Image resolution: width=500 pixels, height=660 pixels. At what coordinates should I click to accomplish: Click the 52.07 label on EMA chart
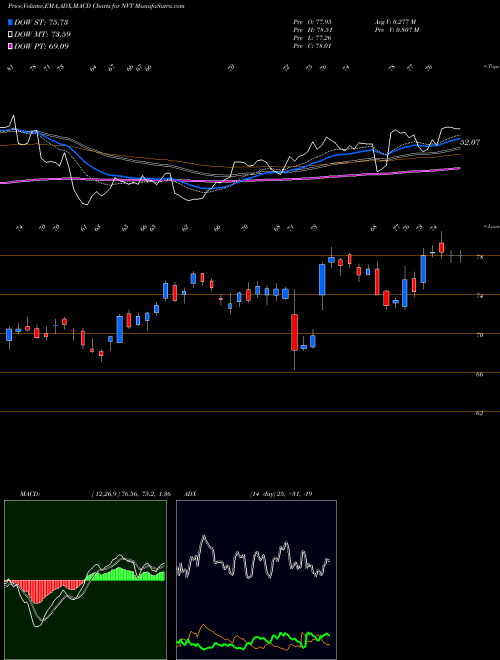pos(470,143)
